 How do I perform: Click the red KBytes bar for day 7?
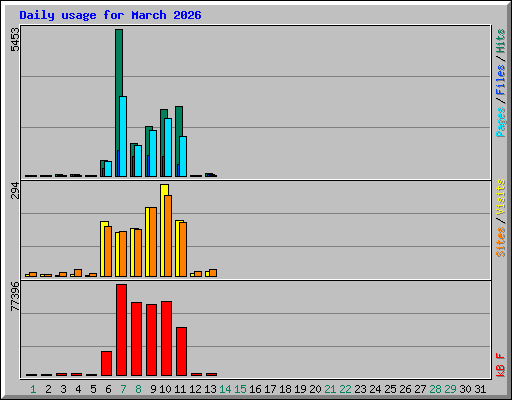(122, 330)
